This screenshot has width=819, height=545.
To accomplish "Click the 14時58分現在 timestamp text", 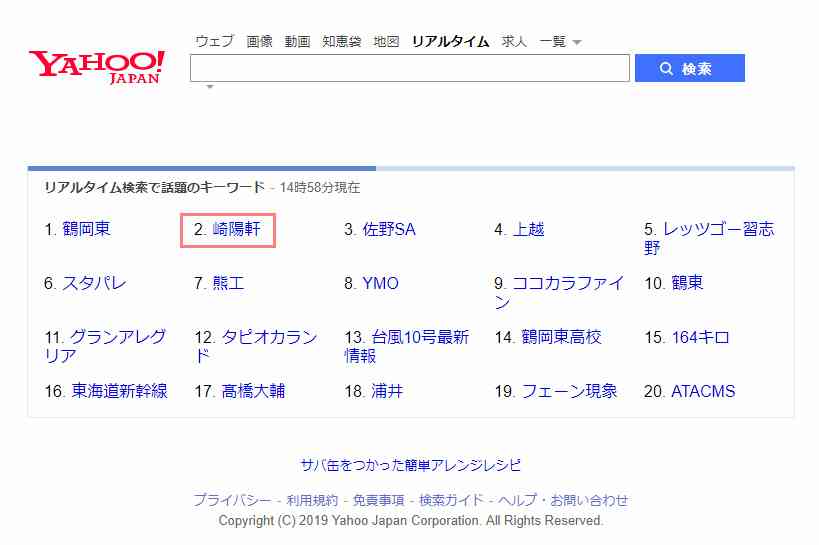I will (320, 188).
